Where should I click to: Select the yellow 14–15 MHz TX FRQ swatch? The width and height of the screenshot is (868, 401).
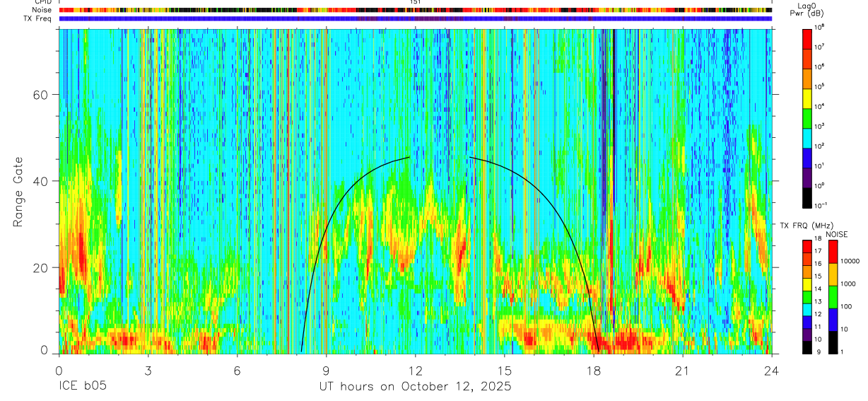tap(807, 284)
